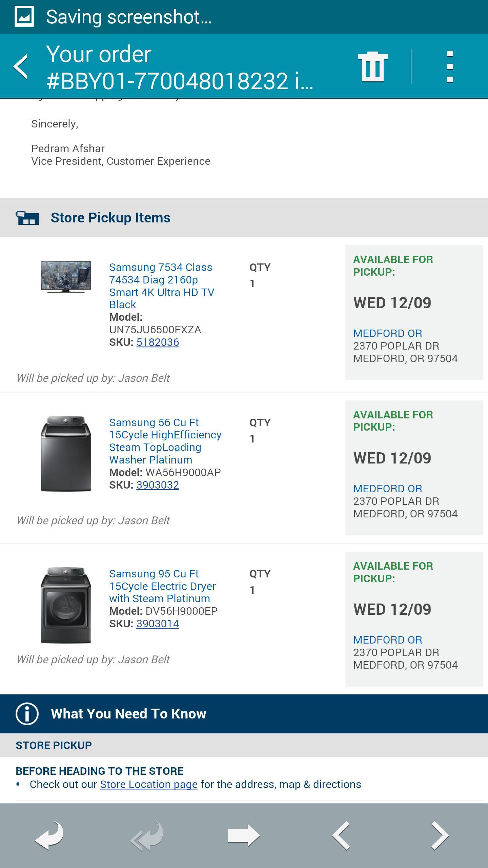Tap the back arrow in the header
This screenshot has height=868, width=488.
[21, 67]
